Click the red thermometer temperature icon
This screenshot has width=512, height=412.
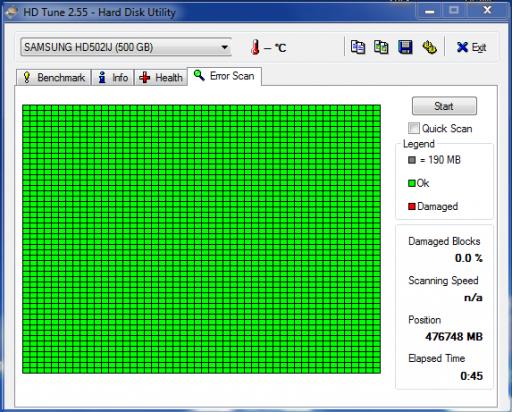255,47
